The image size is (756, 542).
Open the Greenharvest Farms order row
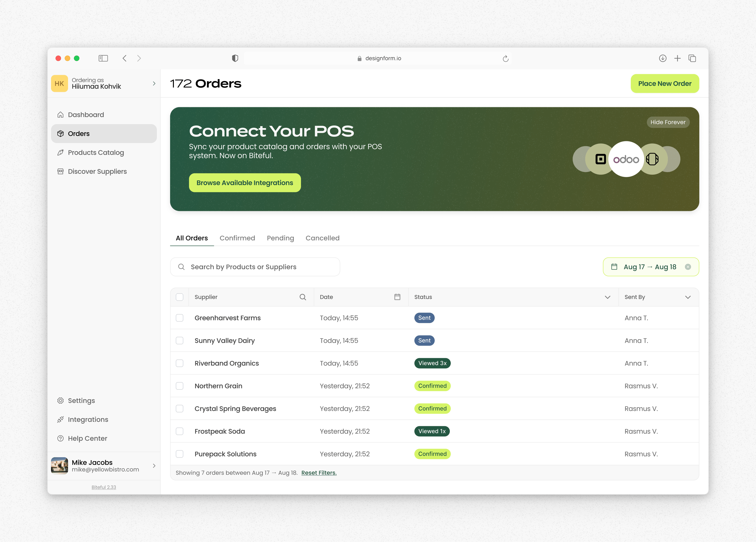(435, 318)
